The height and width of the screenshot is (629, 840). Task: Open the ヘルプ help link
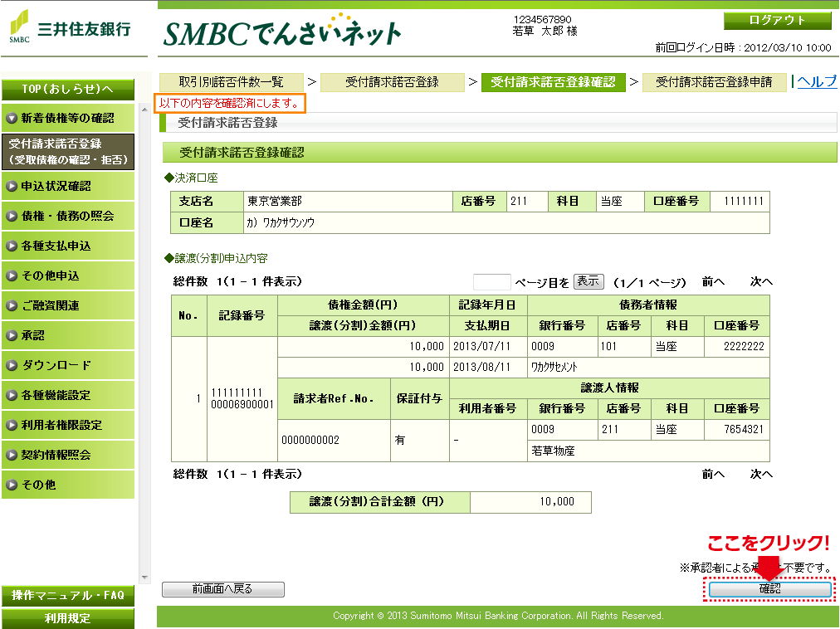817,81
